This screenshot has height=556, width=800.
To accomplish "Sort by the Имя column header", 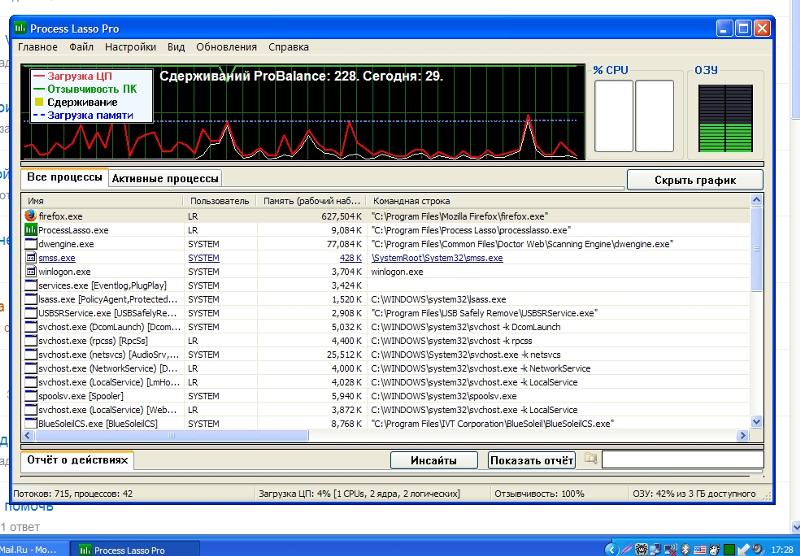I will [102, 200].
